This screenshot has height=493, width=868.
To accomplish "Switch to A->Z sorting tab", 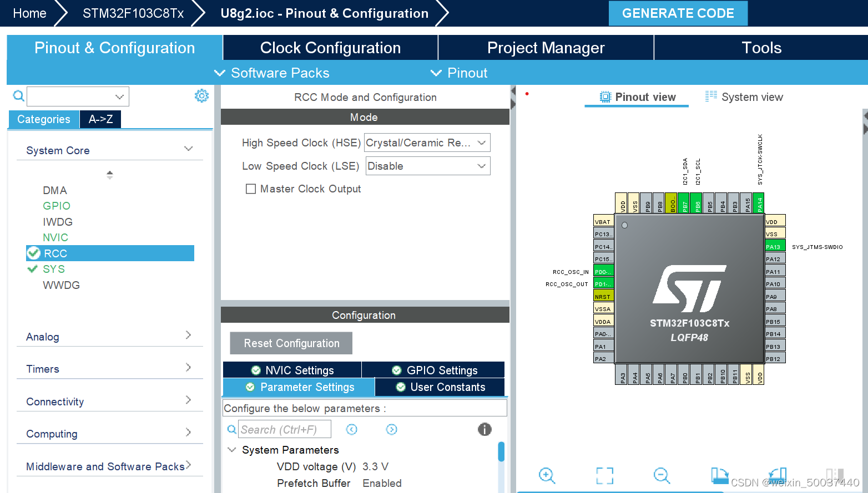I will pos(100,119).
